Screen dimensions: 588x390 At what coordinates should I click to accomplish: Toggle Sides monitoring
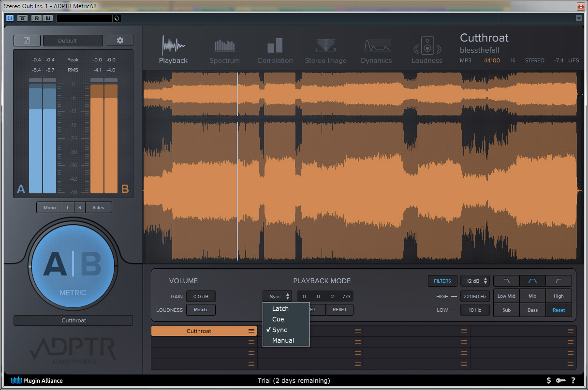[x=98, y=207]
